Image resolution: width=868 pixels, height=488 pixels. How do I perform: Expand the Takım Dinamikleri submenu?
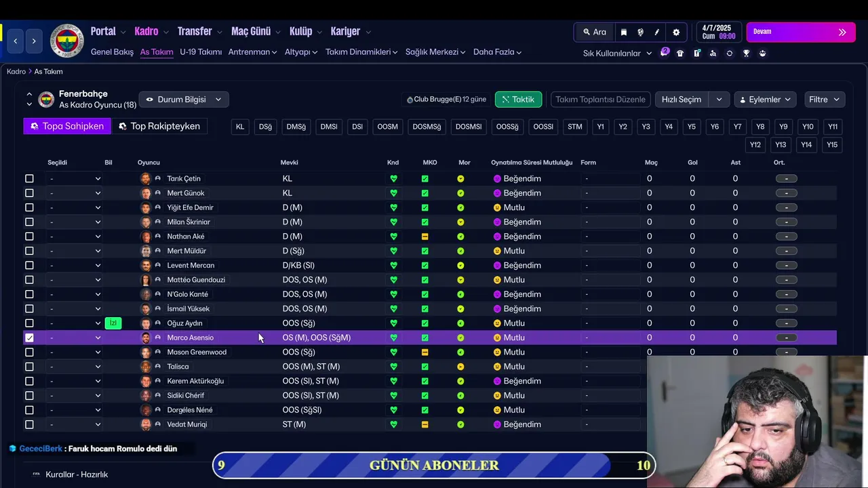coord(361,52)
